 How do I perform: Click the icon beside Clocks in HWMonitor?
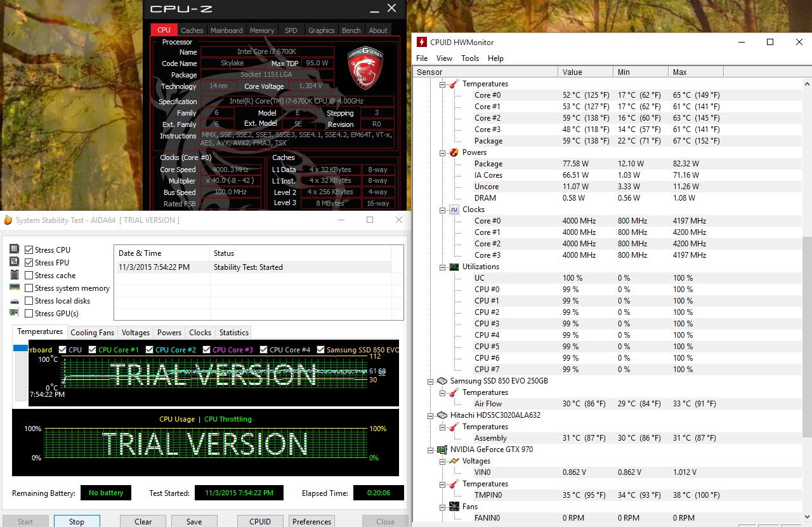point(454,210)
